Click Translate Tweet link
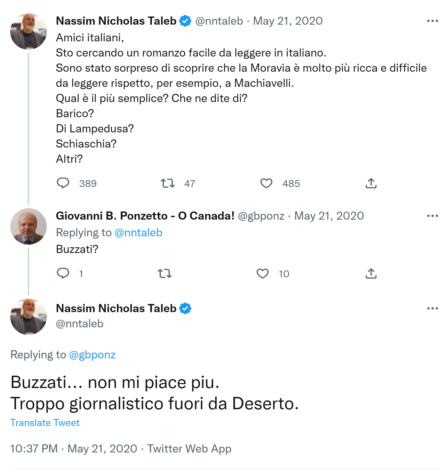The image size is (448, 476). tap(45, 423)
